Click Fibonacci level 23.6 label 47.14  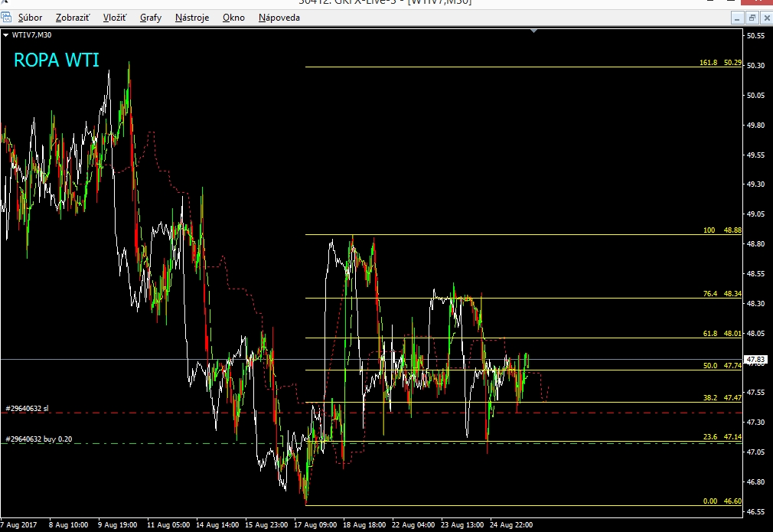722,437
